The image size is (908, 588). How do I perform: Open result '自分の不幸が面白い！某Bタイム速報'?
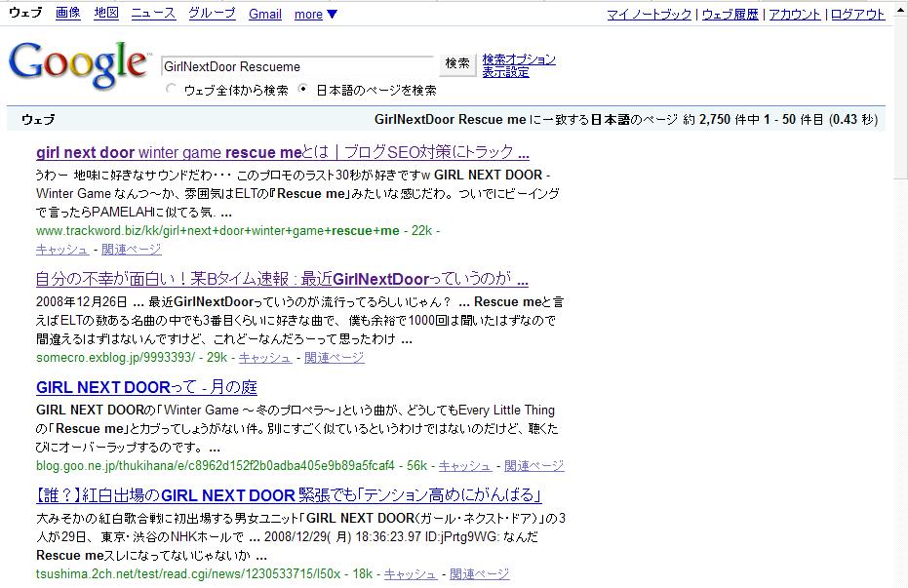point(282,279)
